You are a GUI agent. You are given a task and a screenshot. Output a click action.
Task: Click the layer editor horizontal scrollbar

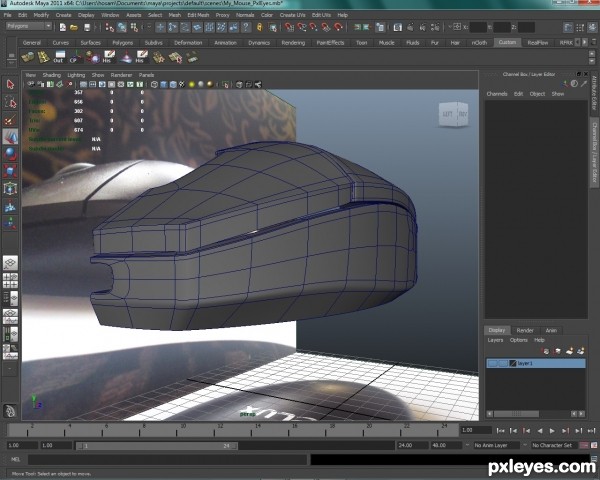pos(515,414)
